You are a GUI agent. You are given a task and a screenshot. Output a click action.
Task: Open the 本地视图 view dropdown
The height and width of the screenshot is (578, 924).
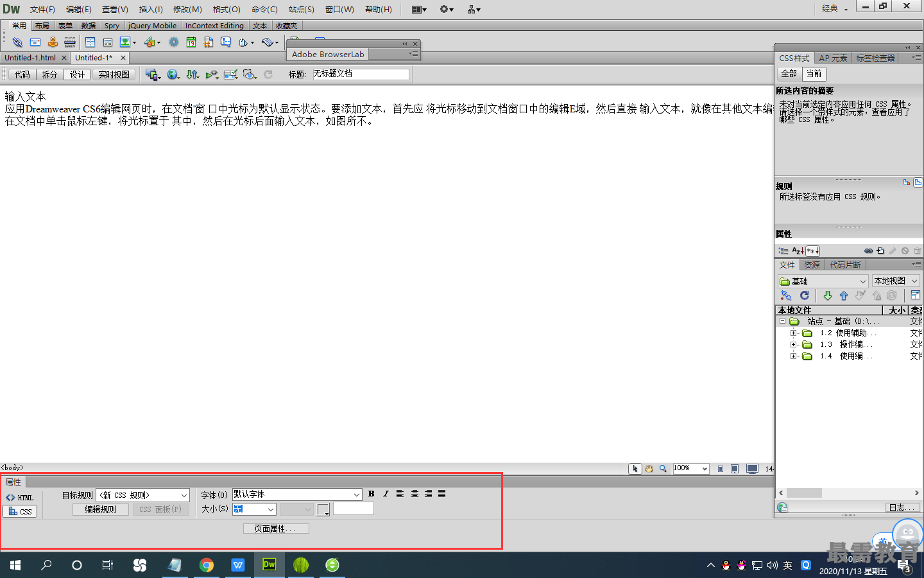[896, 281]
